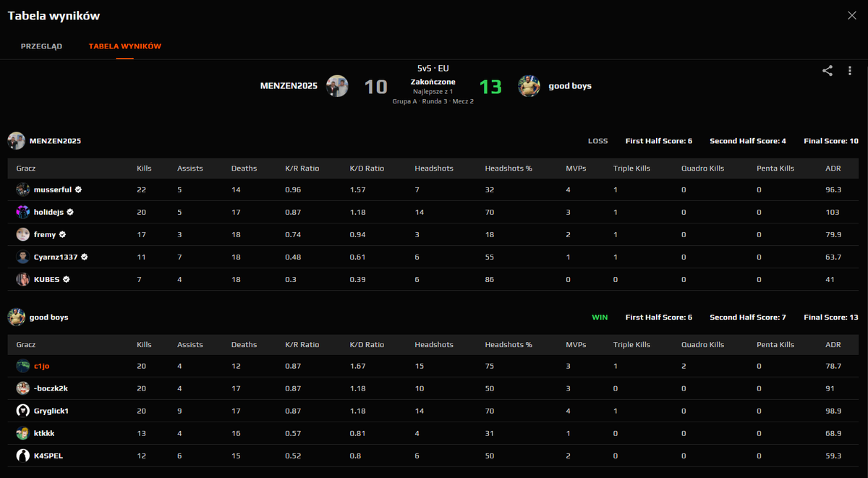The width and height of the screenshot is (868, 478).
Task: Click Headshots % header in good boys table
Action: pos(509,345)
